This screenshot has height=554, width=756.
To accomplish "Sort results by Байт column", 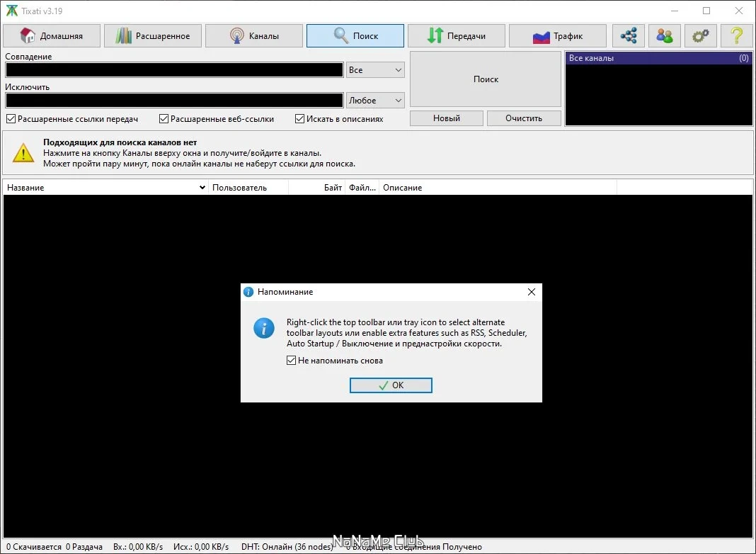I will click(x=316, y=188).
